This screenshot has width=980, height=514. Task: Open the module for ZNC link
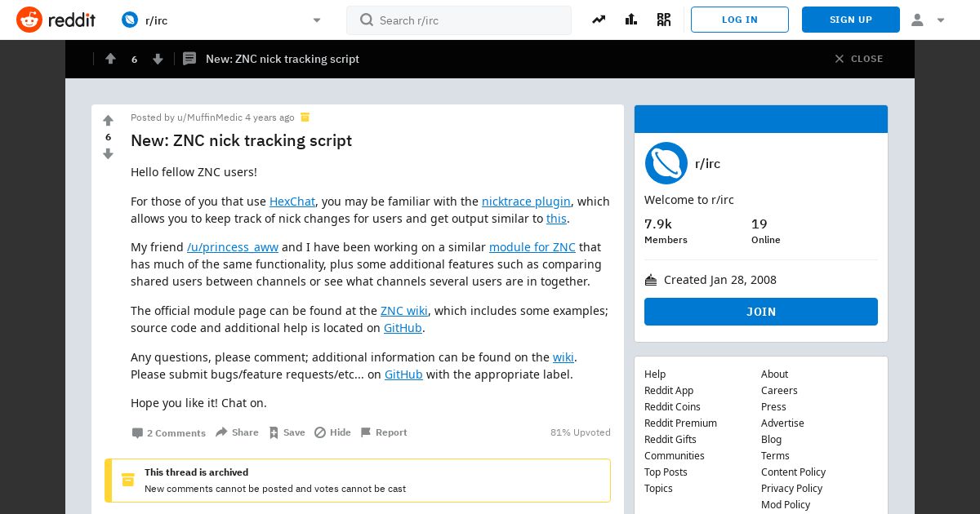click(532, 247)
